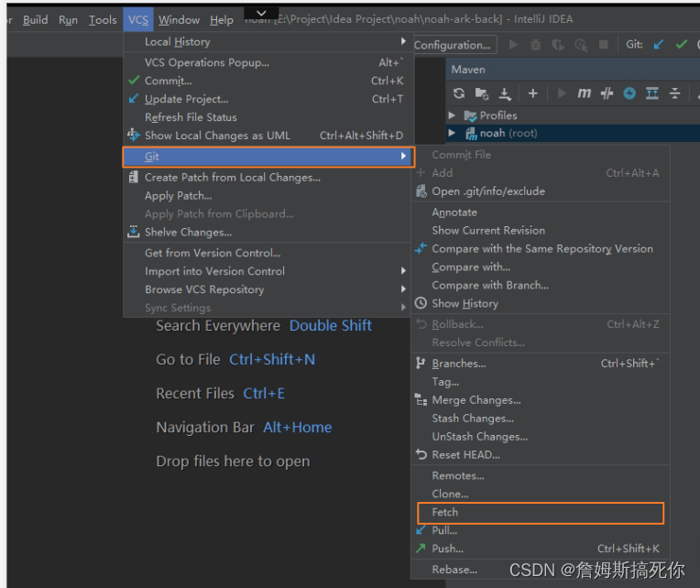Select Tag... menu item
Viewport: 700px width, 588px height.
coord(541,382)
